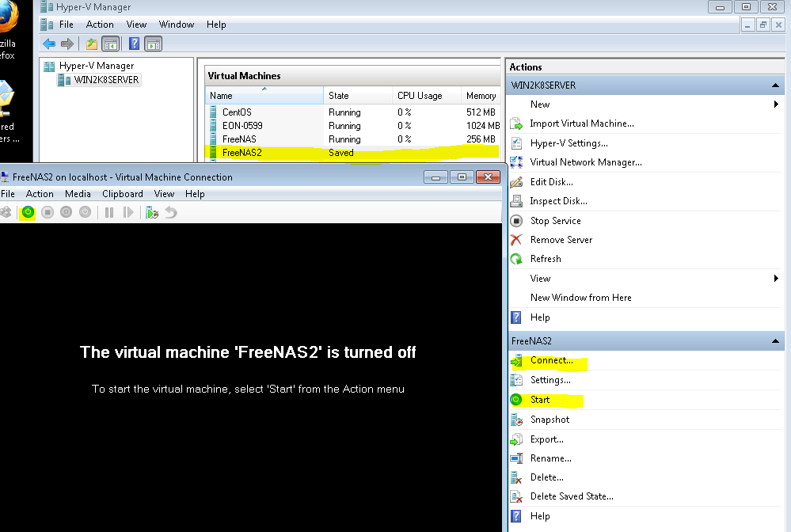
Task: Toggle the Show/Hide Console Tree toolbar button
Action: [x=111, y=44]
